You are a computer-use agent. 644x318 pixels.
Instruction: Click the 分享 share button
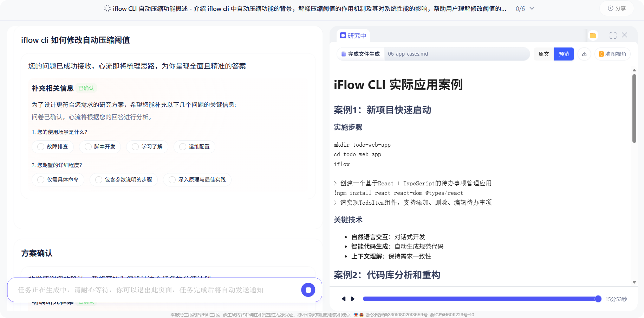click(x=617, y=8)
